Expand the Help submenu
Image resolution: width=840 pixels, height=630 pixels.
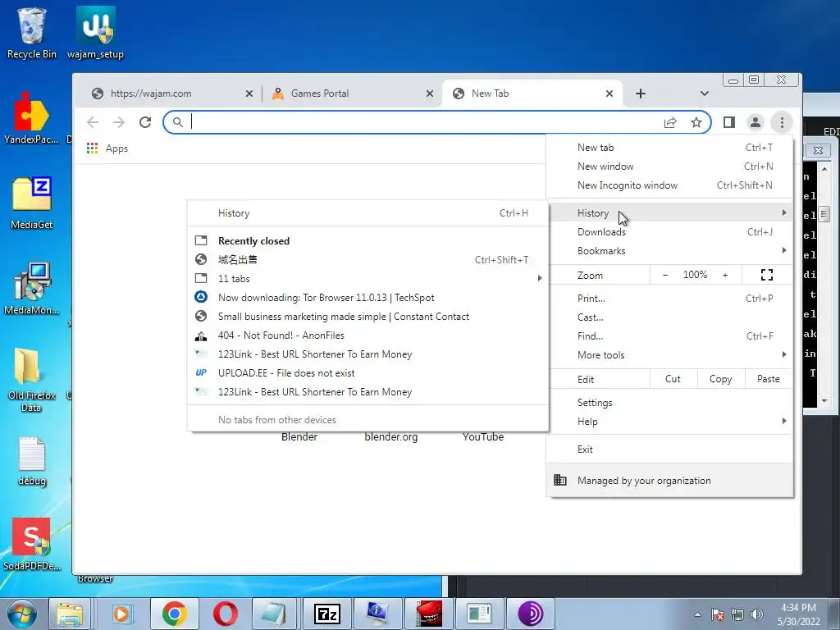point(669,422)
